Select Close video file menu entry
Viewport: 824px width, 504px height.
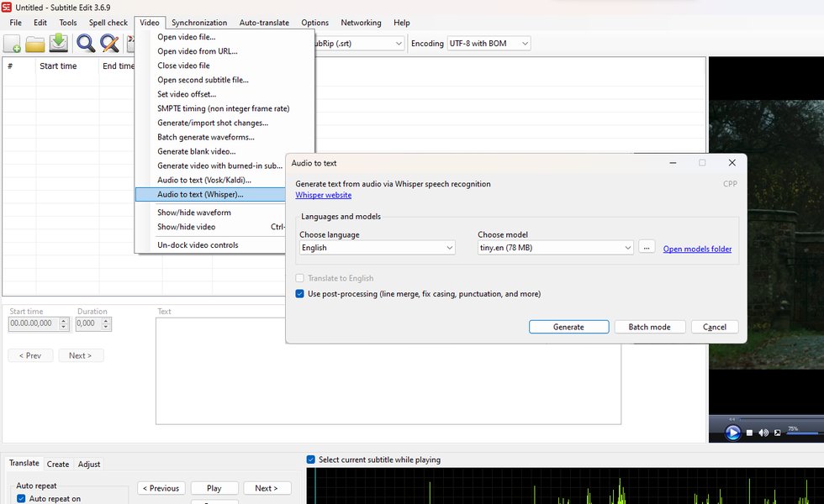[224, 66]
